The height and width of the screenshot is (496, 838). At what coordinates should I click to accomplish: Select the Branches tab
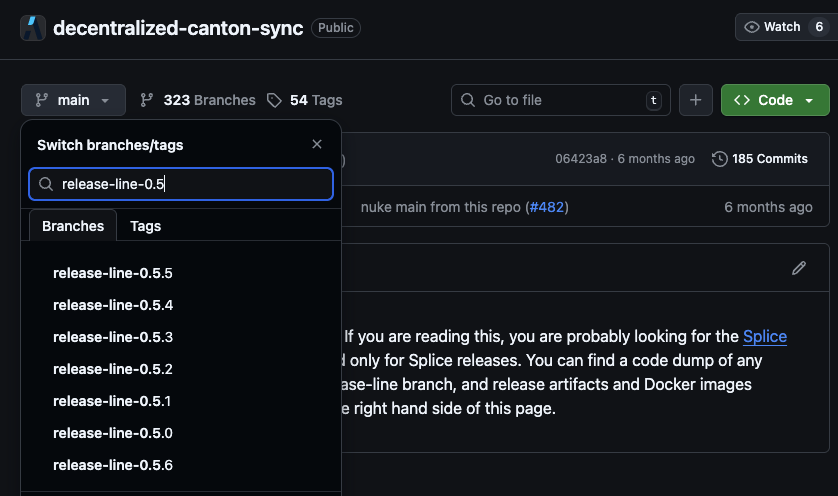click(73, 226)
